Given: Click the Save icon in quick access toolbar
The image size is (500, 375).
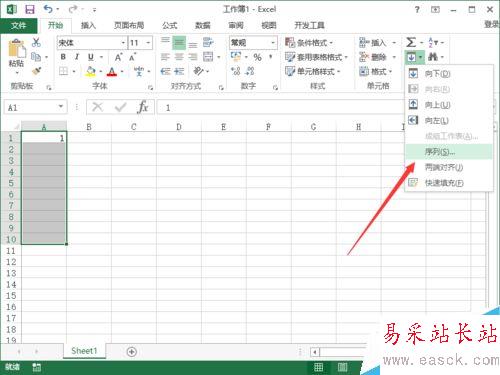Looking at the screenshot, I should pos(30,9).
